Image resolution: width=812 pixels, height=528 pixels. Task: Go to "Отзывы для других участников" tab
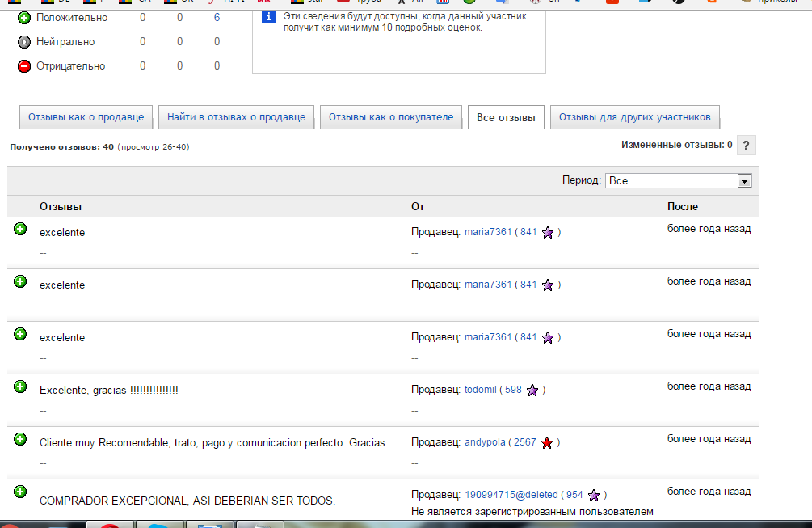634,117
